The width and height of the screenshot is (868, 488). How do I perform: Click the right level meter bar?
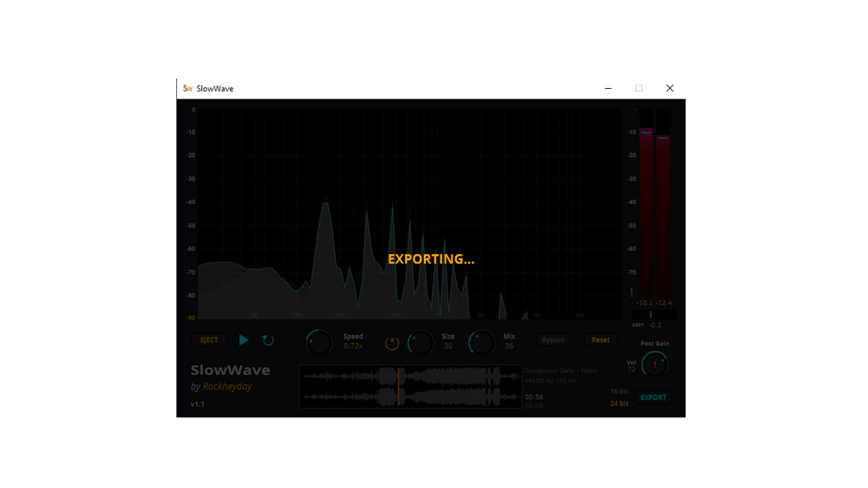coord(663,202)
